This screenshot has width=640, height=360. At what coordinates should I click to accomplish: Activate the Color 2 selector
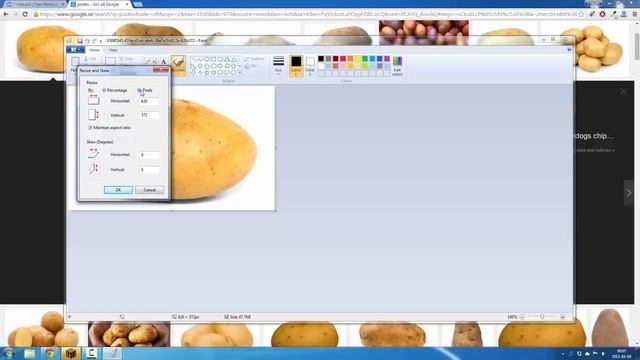(x=310, y=66)
